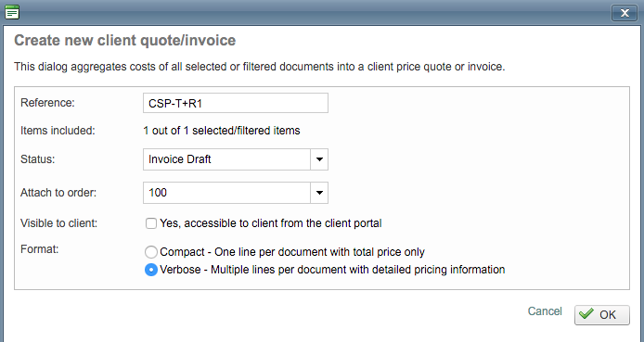Click the Compact one-line-per-document label text
The width and height of the screenshot is (644, 342).
click(292, 252)
